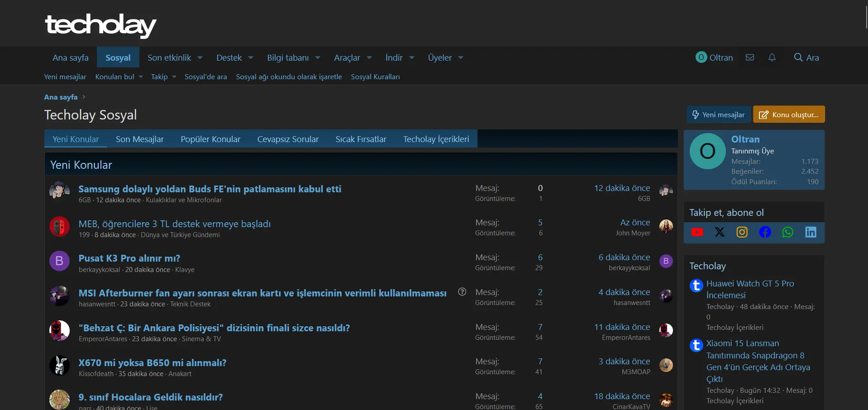Switch to the Cevapsız Sorular tab
Viewport: 868px width, 410px height.
[x=288, y=139]
